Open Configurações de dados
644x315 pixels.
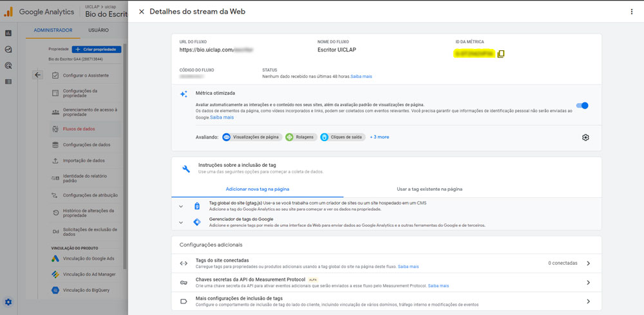[x=86, y=145]
